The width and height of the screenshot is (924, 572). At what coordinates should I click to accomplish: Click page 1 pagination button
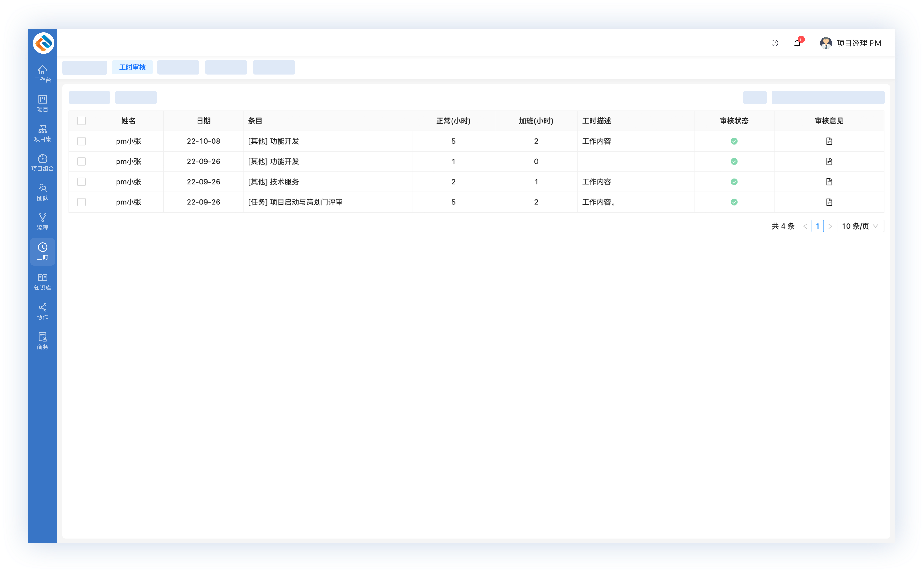coord(817,226)
